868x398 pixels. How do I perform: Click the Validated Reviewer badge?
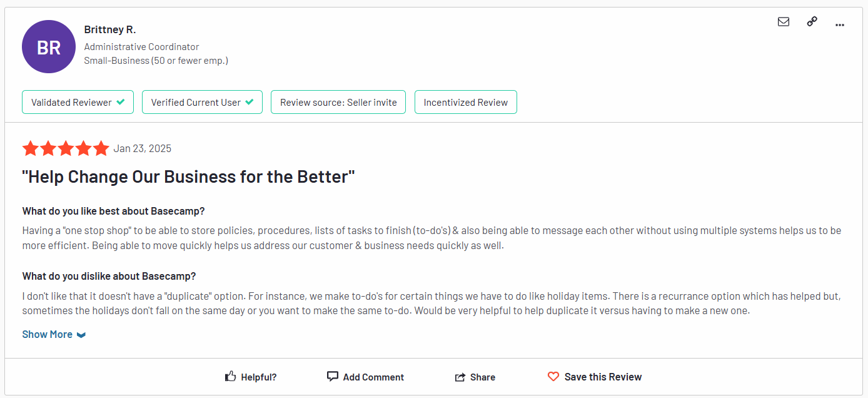coord(78,102)
